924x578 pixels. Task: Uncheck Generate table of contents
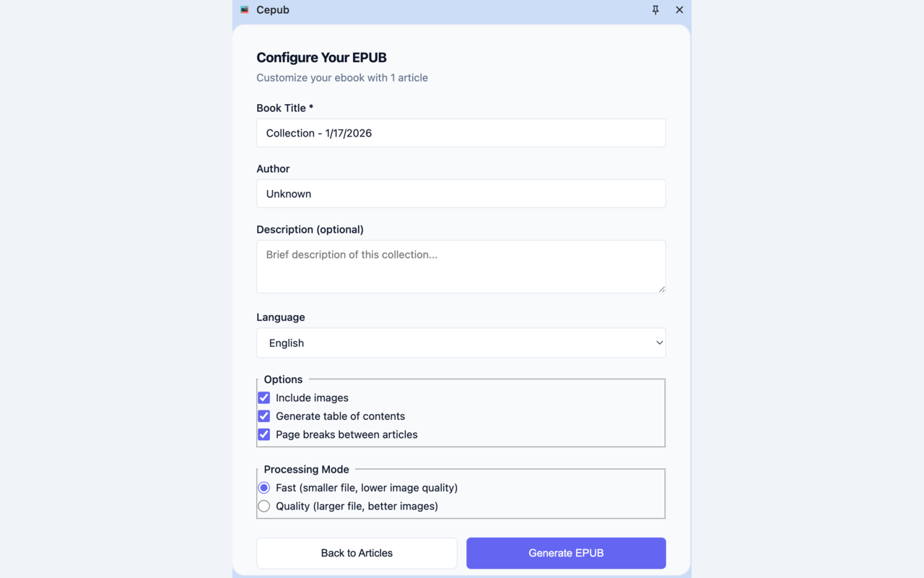click(x=263, y=416)
